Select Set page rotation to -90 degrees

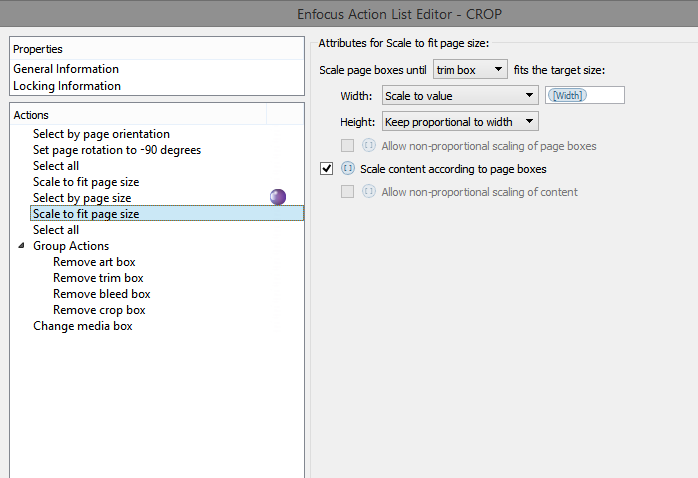click(x=117, y=150)
